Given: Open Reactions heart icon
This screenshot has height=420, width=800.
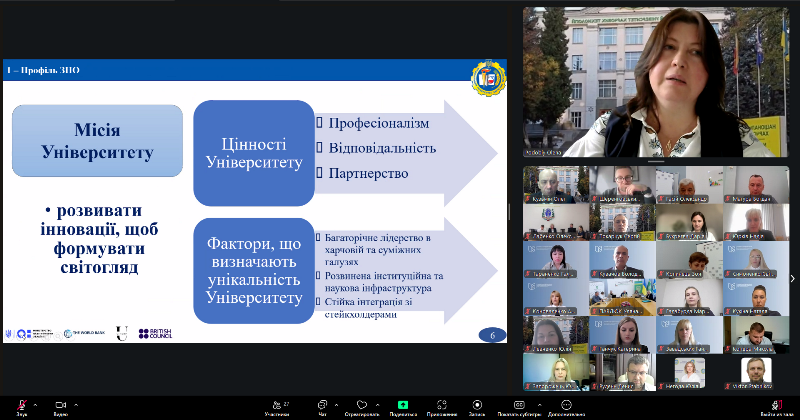Looking at the screenshot, I should [x=362, y=405].
